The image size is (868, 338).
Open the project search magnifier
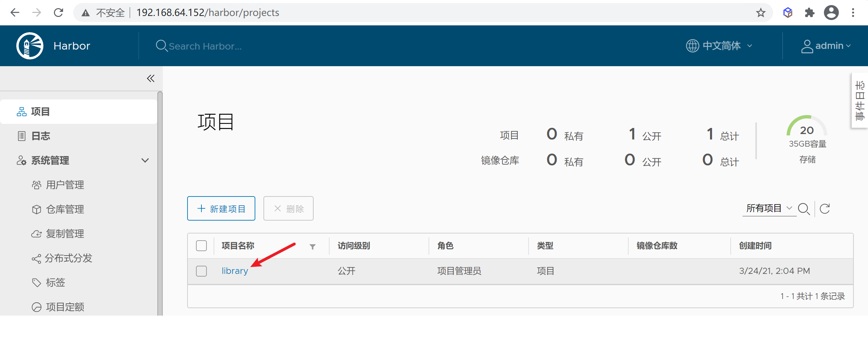(804, 209)
